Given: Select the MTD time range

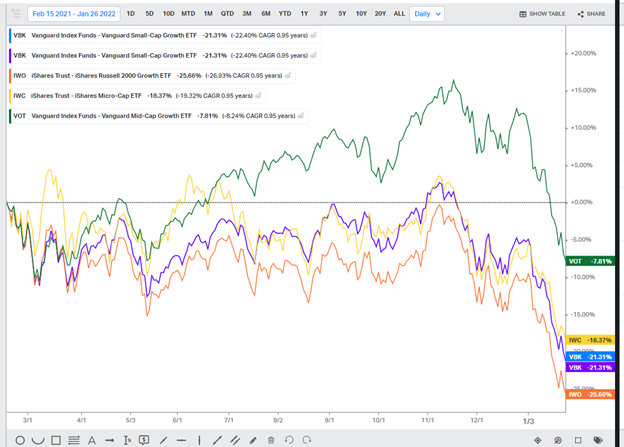Looking at the screenshot, I should pyautogui.click(x=188, y=14).
